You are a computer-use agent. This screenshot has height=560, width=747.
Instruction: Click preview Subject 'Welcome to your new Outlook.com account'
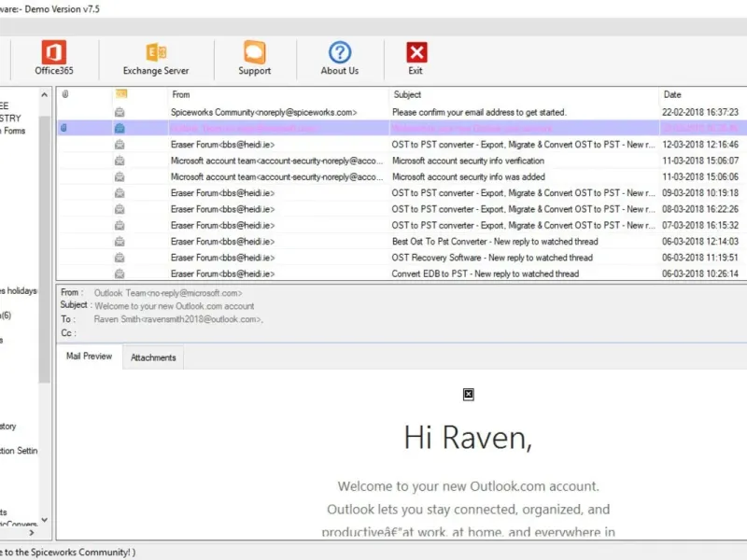[x=175, y=306]
